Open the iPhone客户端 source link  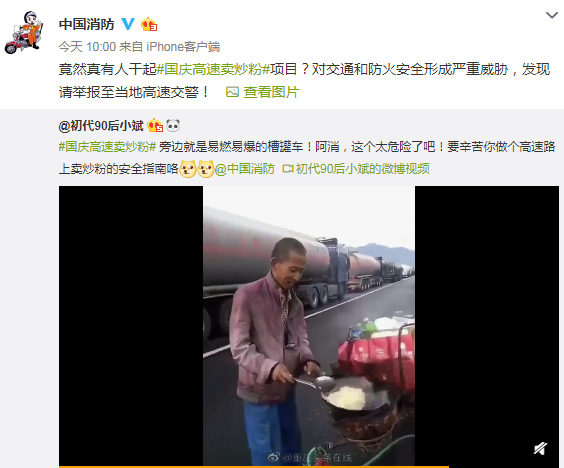[183, 47]
